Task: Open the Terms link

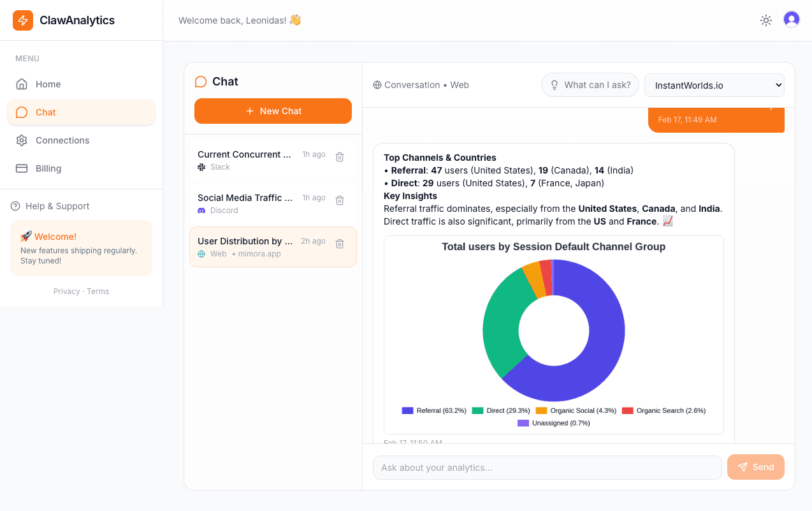Action: click(98, 291)
